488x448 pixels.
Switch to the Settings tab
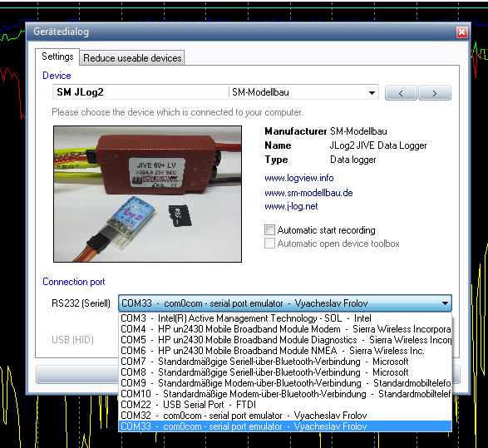pyautogui.click(x=57, y=57)
